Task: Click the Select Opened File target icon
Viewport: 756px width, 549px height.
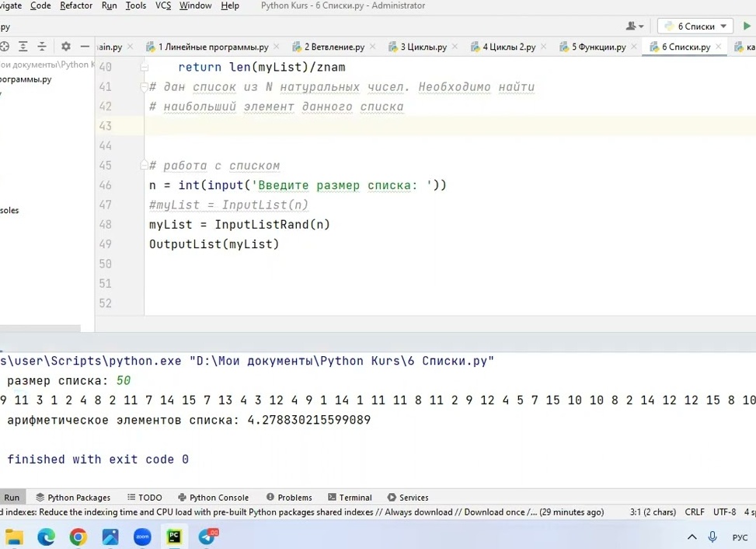Action: point(5,47)
